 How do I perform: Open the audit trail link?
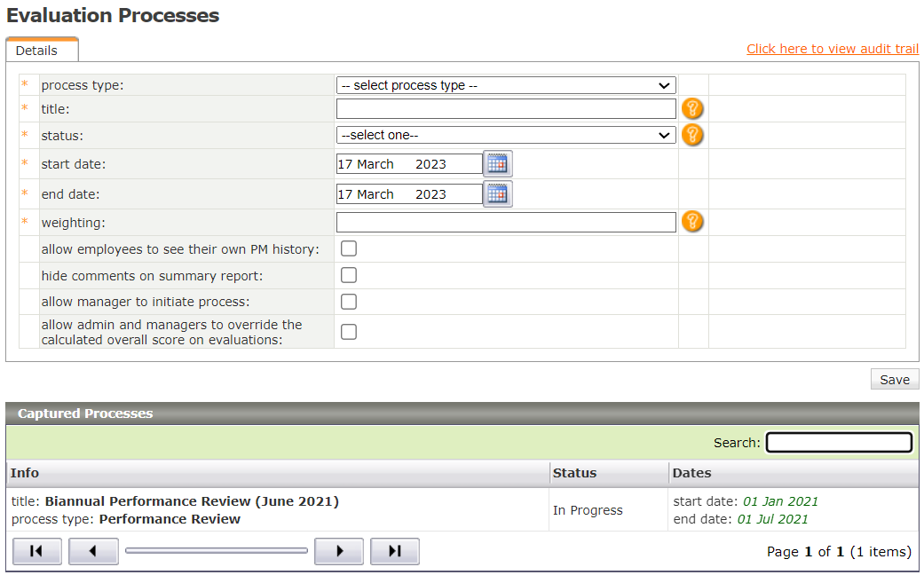coord(832,49)
